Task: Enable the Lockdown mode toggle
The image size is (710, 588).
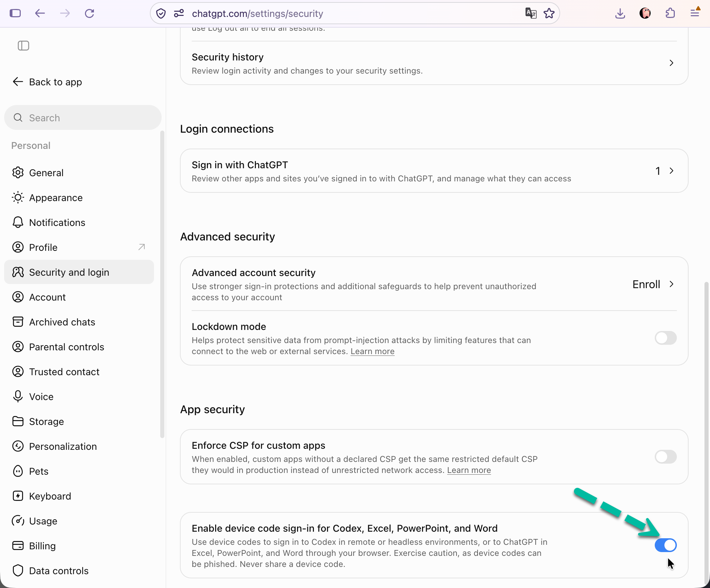Action: (665, 338)
